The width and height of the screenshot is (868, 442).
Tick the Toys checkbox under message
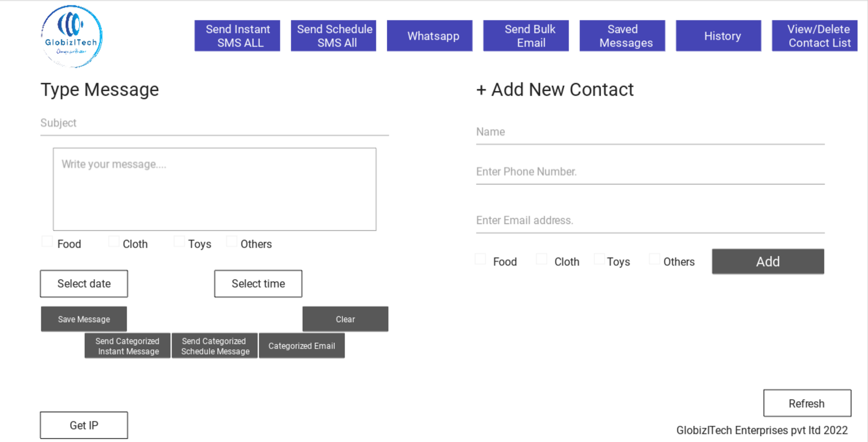(x=179, y=242)
